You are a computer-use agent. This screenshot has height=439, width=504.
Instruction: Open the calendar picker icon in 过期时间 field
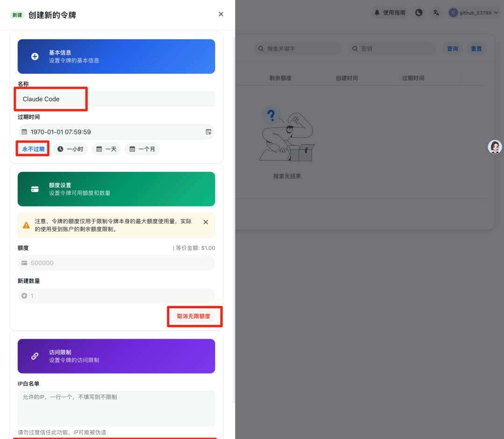click(209, 132)
